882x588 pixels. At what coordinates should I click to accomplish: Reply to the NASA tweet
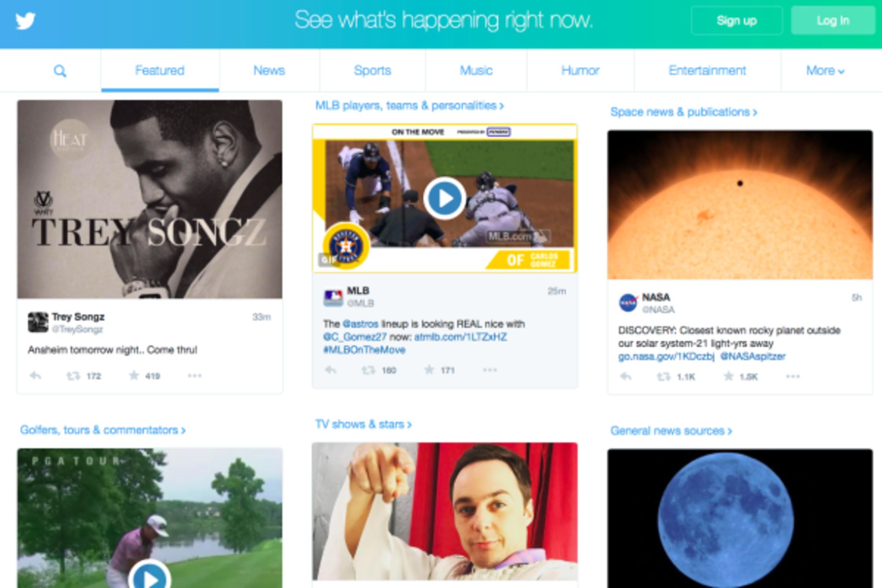[x=626, y=377]
